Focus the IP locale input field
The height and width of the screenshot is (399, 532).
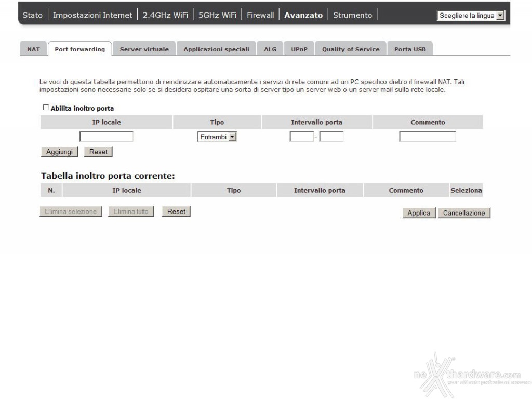106,137
